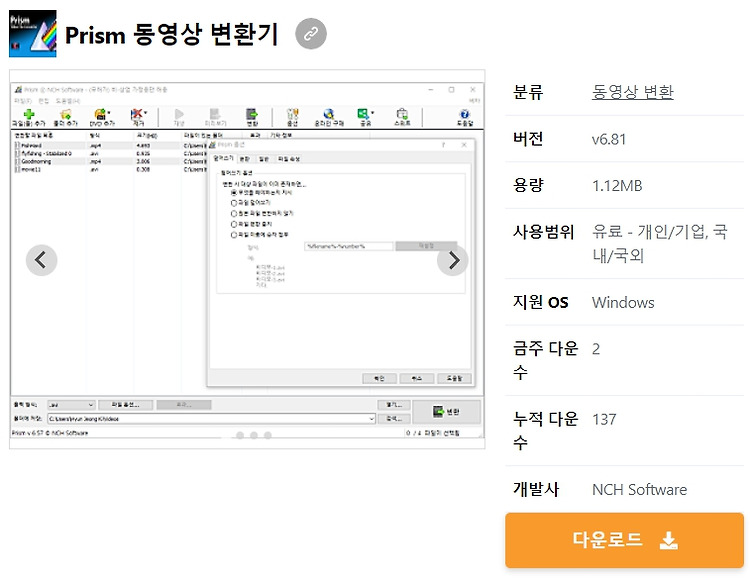The width and height of the screenshot is (750, 580).
Task: Click the developer name NCH Software
Action: 640,490
